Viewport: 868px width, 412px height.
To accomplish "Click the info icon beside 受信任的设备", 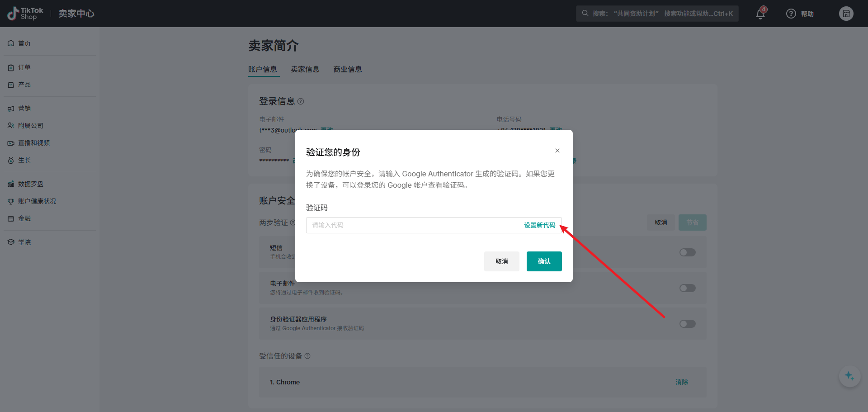I will (307, 356).
